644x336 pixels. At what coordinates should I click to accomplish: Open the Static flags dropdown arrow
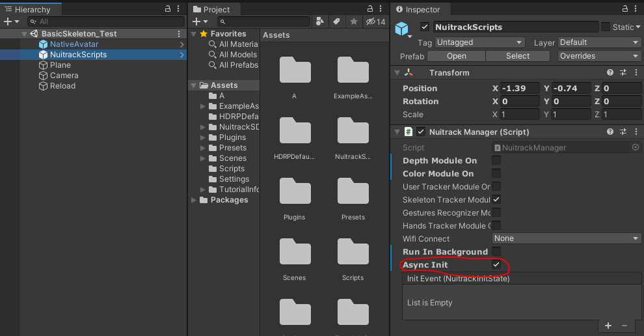638,27
